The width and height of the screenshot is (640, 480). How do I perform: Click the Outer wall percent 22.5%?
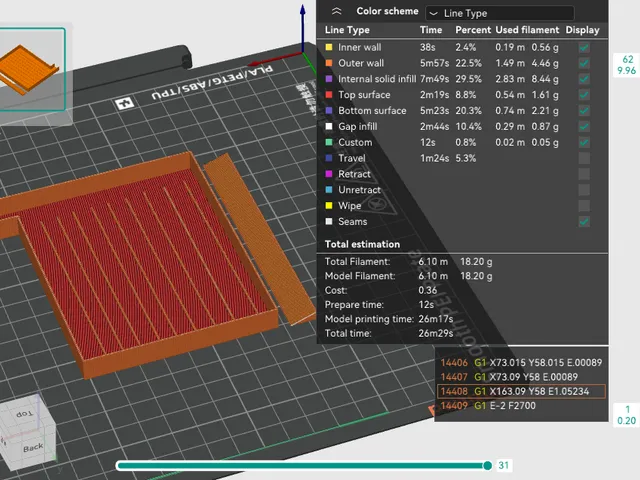469,63
